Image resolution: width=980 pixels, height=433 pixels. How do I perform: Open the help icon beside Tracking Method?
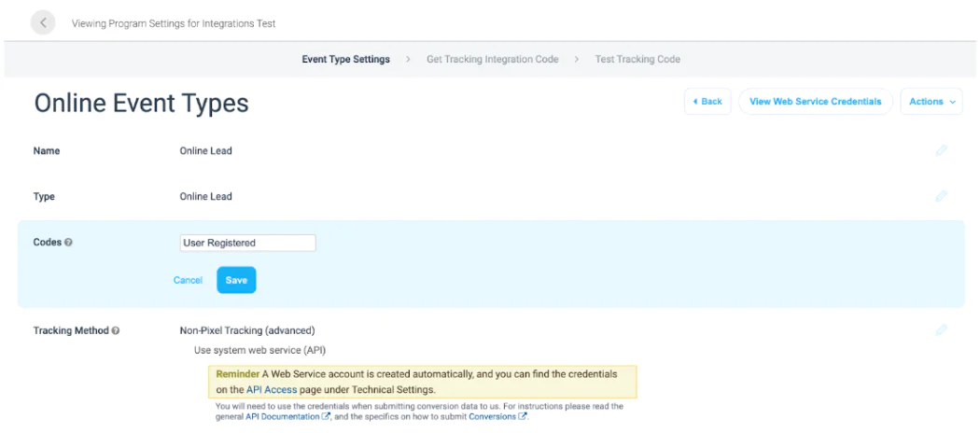pos(116,330)
